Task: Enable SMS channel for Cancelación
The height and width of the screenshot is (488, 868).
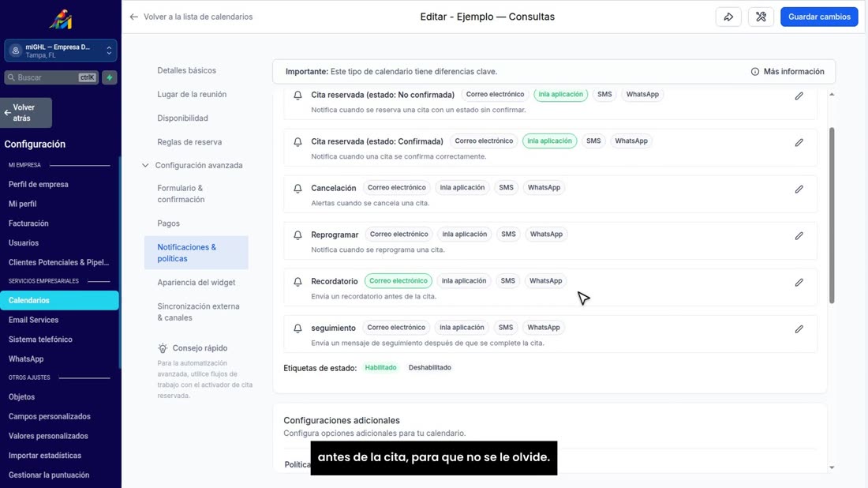Action: tap(506, 187)
